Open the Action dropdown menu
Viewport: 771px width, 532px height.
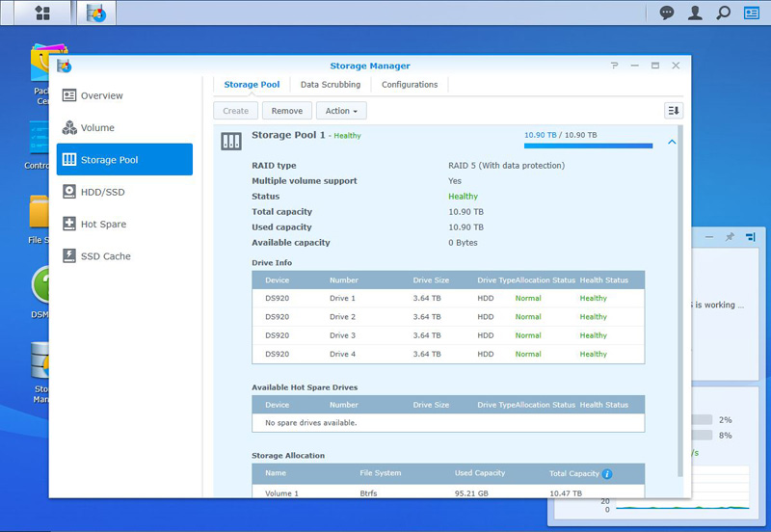341,111
